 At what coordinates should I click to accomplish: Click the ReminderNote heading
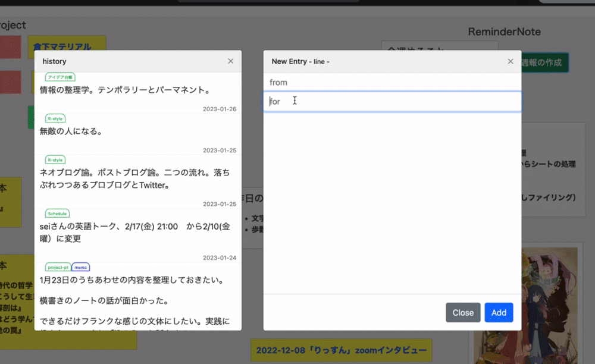[x=505, y=32]
